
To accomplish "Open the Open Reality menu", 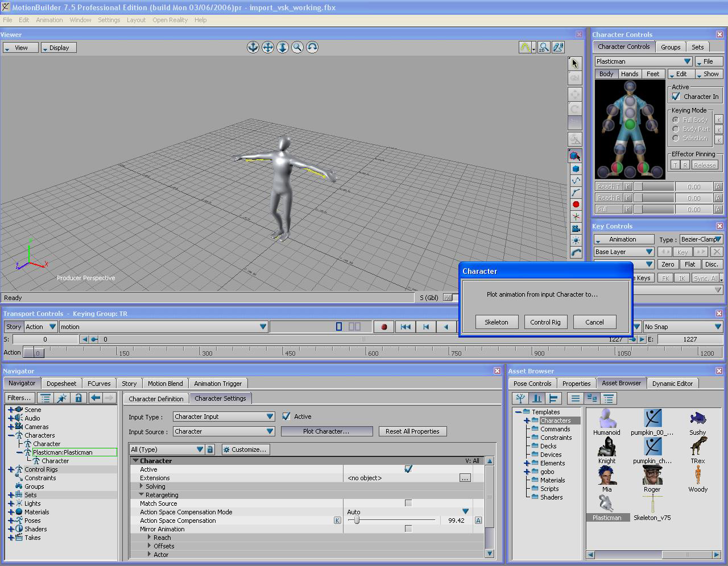I will (x=170, y=20).
